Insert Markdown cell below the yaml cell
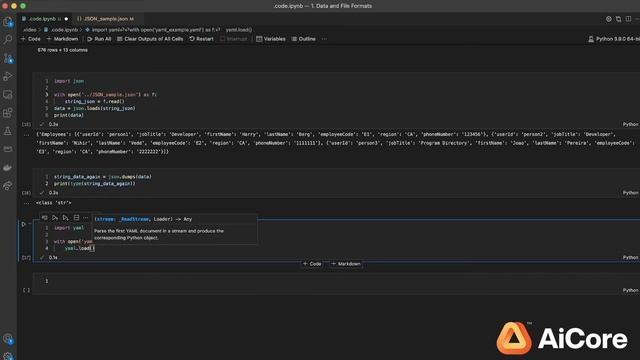This screenshot has height=360, width=640. (x=346, y=264)
